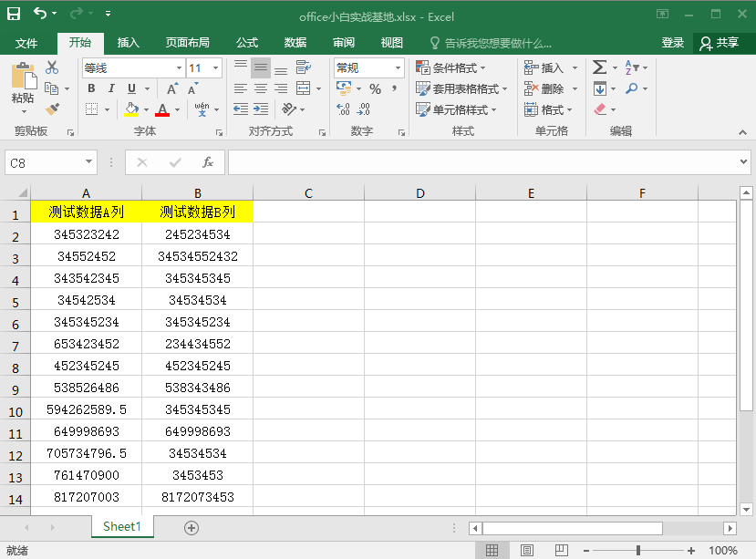Click the Save icon in quick access toolbar
Image resolution: width=756 pixels, height=559 pixels.
point(14,14)
